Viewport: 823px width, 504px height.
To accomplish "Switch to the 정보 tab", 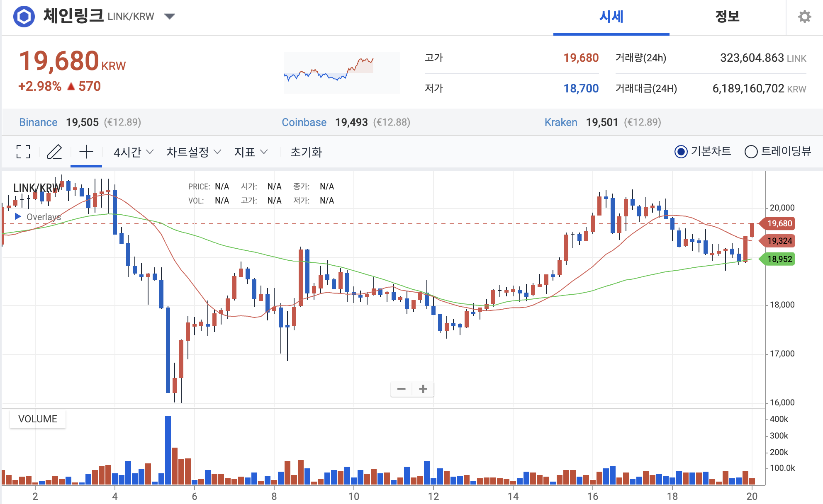I will click(727, 17).
